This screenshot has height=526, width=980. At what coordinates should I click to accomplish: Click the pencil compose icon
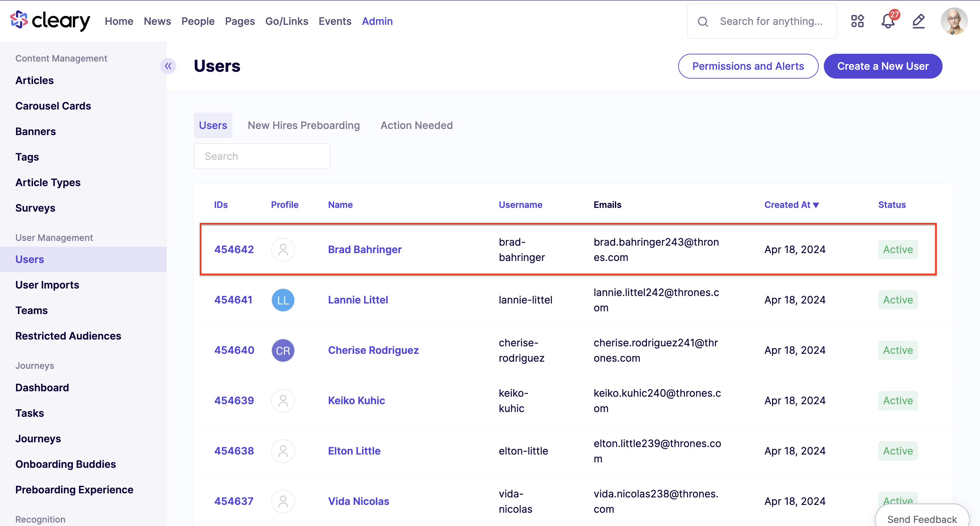(919, 21)
